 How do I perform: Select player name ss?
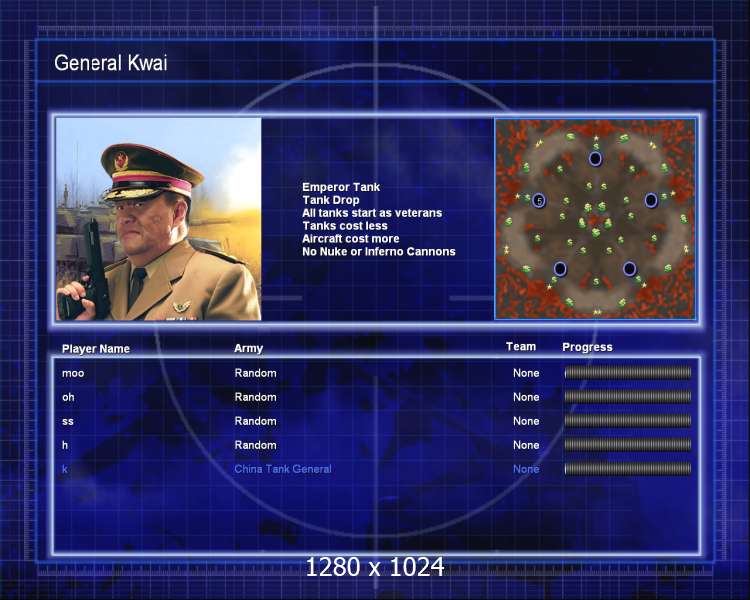(68, 422)
